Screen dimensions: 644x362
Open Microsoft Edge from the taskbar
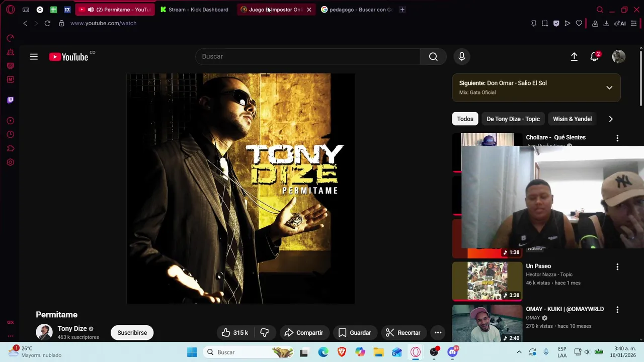tap(323, 352)
